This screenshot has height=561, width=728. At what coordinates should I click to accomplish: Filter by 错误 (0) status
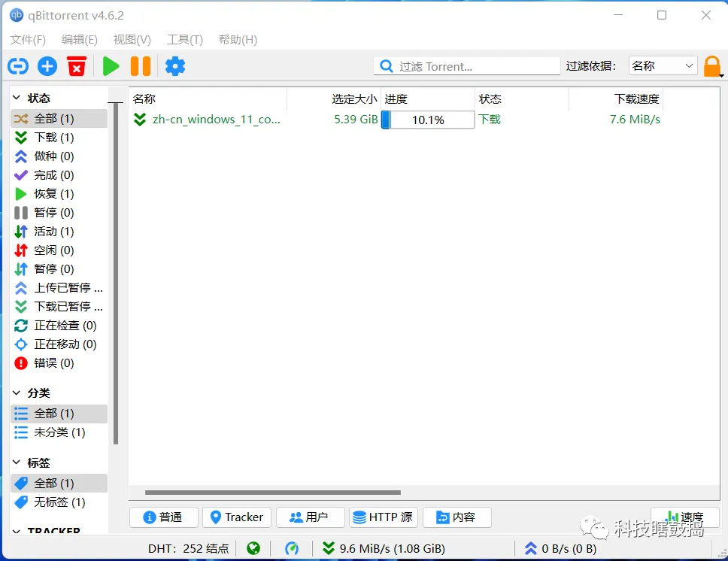[59, 363]
